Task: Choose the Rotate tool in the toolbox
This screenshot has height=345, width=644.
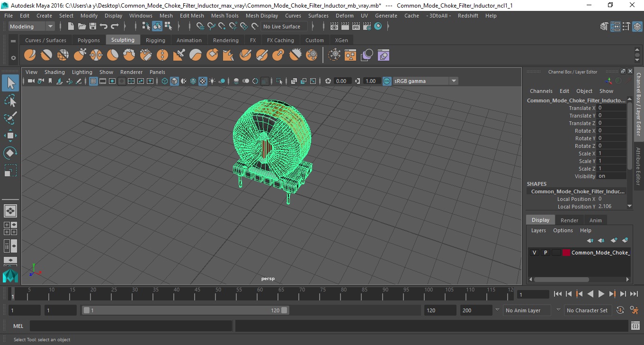Action: coord(10,153)
